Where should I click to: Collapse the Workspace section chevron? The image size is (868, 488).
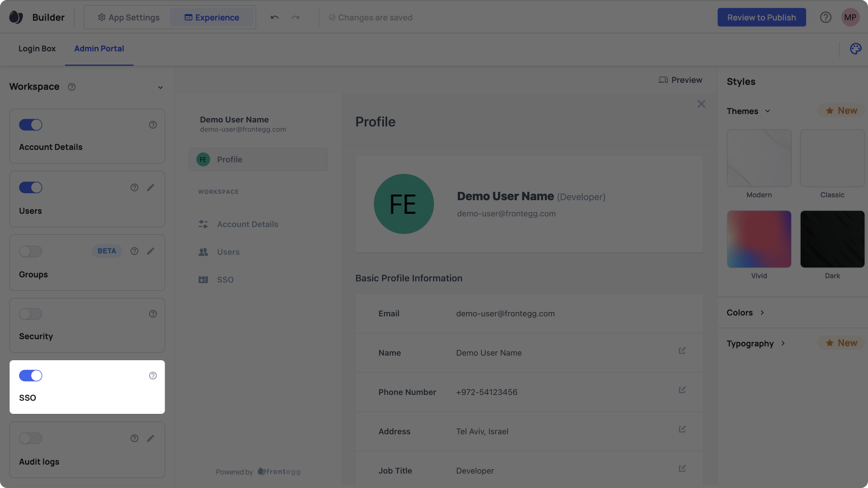point(160,88)
